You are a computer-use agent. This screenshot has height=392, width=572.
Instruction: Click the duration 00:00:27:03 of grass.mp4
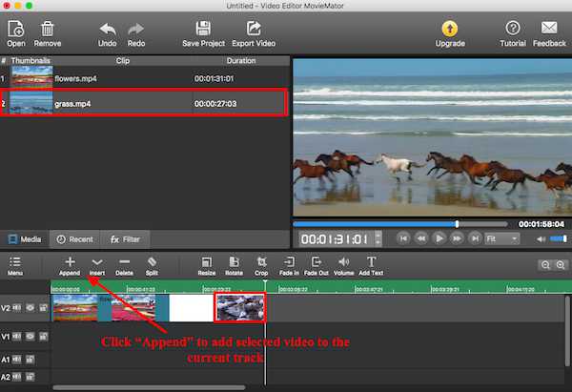(215, 104)
